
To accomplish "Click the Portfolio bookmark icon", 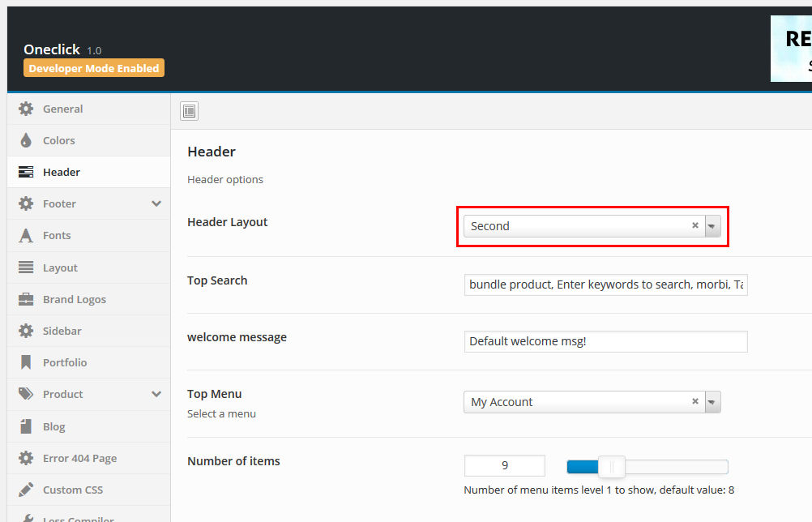I will click(26, 362).
